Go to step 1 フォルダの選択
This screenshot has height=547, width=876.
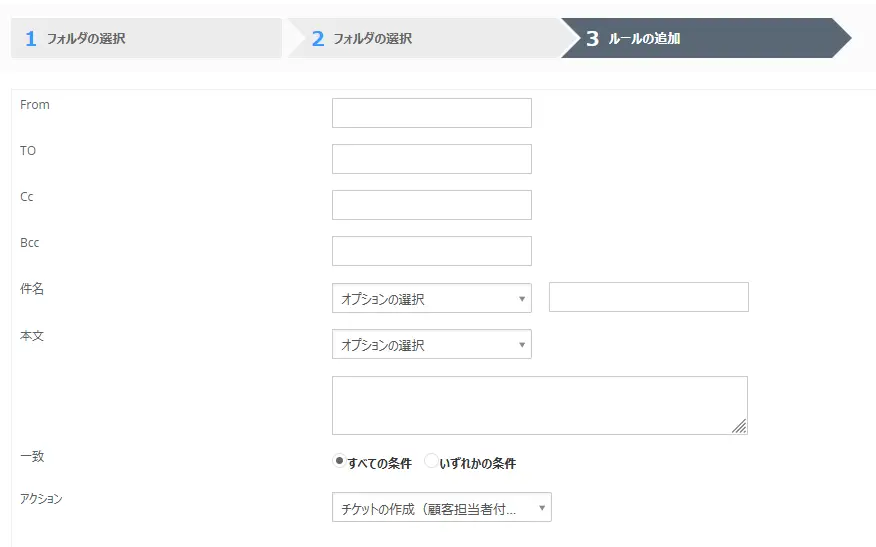146,39
